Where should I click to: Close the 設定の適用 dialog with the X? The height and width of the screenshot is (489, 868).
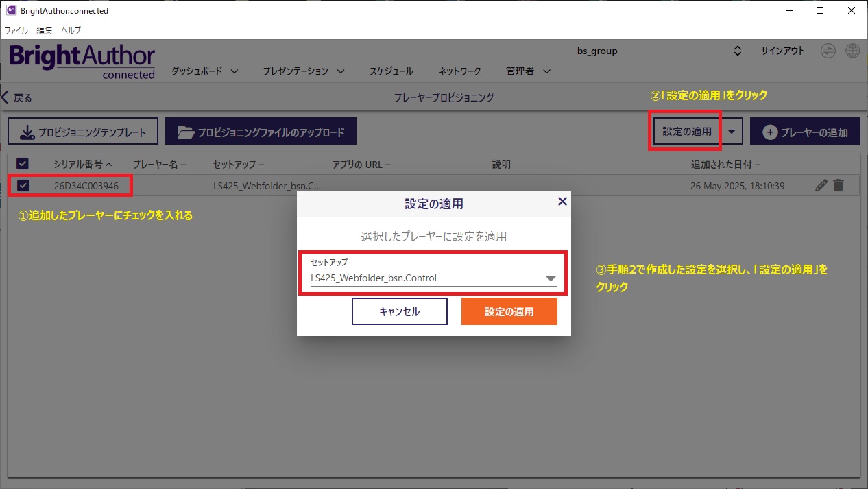tap(562, 201)
